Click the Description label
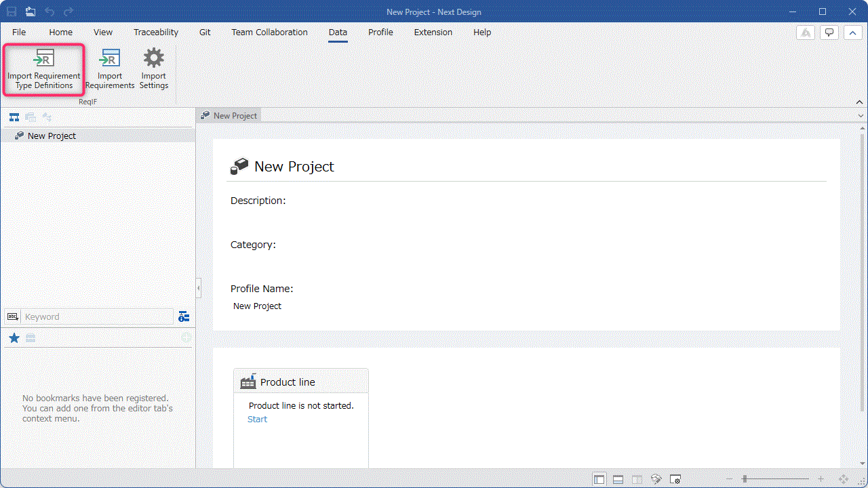 click(x=258, y=201)
